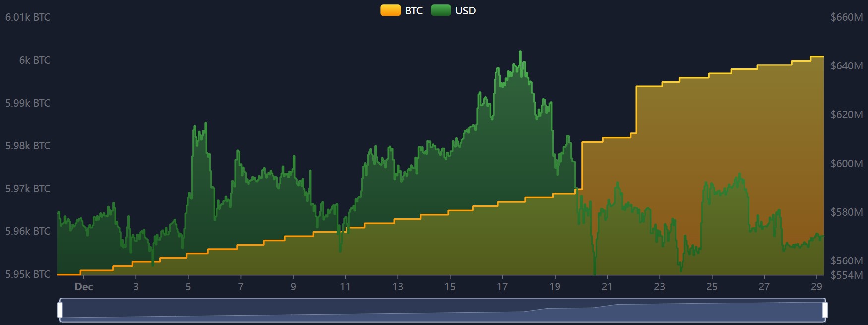Click the '5' date tick on x-axis
The image size is (868, 325).
point(188,287)
